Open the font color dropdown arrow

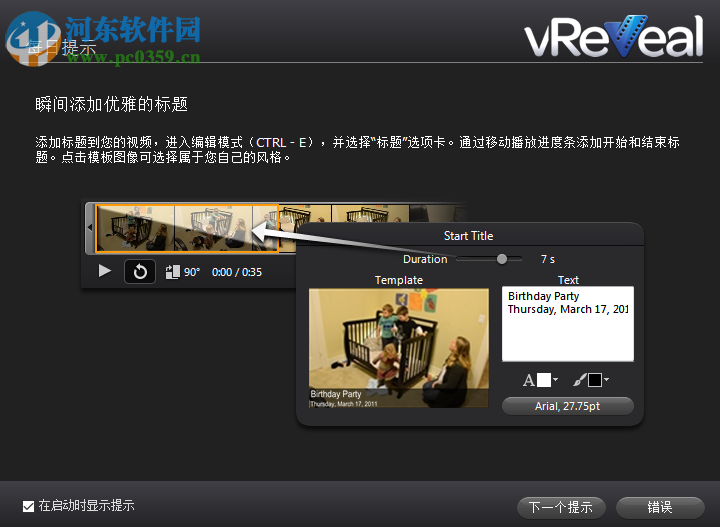click(x=556, y=380)
